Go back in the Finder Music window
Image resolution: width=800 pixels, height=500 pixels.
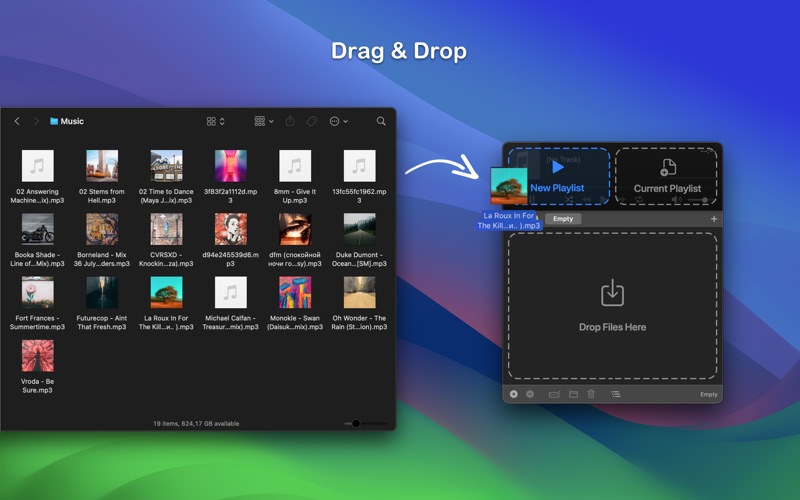click(x=17, y=121)
